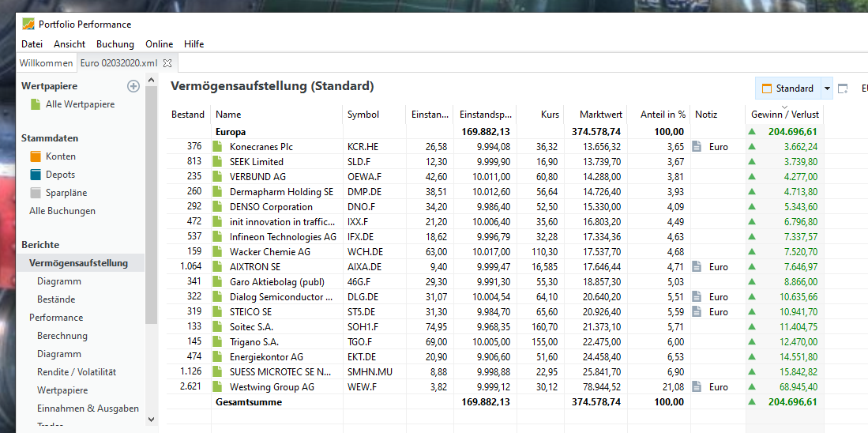Sort by the Gewinn / Verlust column header
This screenshot has width=868, height=433.
pos(784,115)
